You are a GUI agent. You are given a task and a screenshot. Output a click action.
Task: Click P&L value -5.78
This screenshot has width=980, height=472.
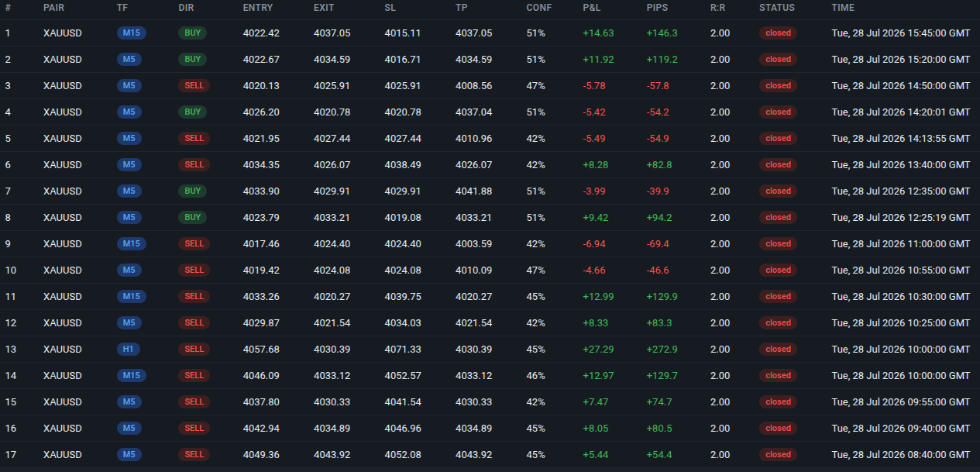(x=595, y=86)
